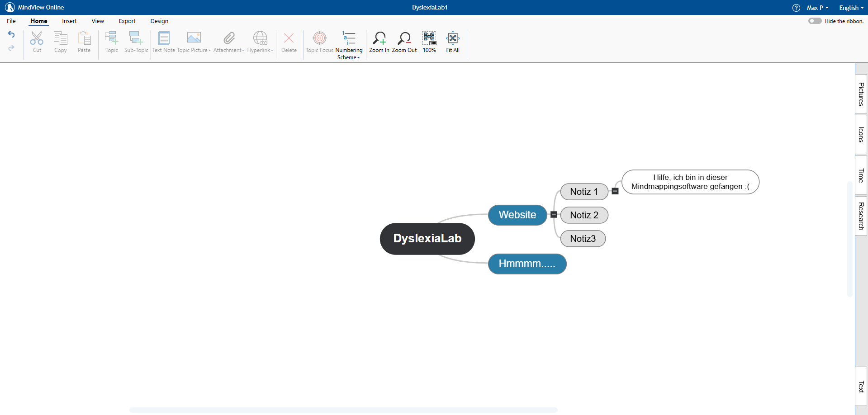This screenshot has width=868, height=415.
Task: Collapse the Website branch subtopics
Action: 554,215
